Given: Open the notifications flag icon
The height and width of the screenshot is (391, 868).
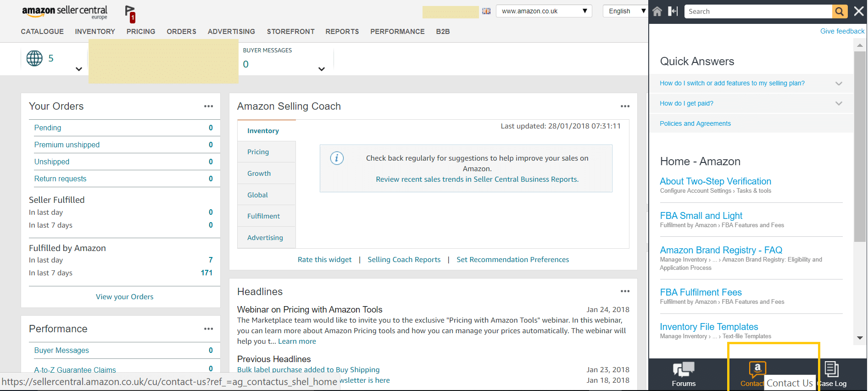Looking at the screenshot, I should 130,14.
